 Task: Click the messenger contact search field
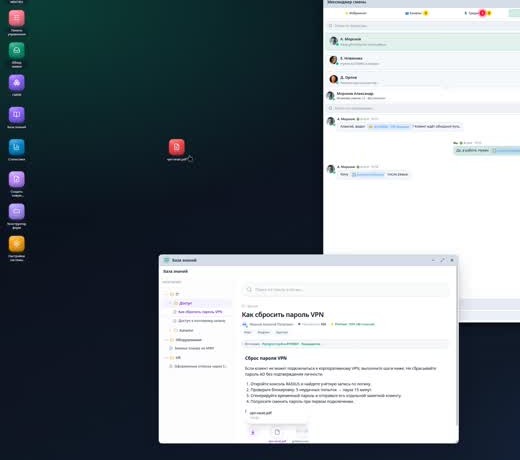[423, 26]
